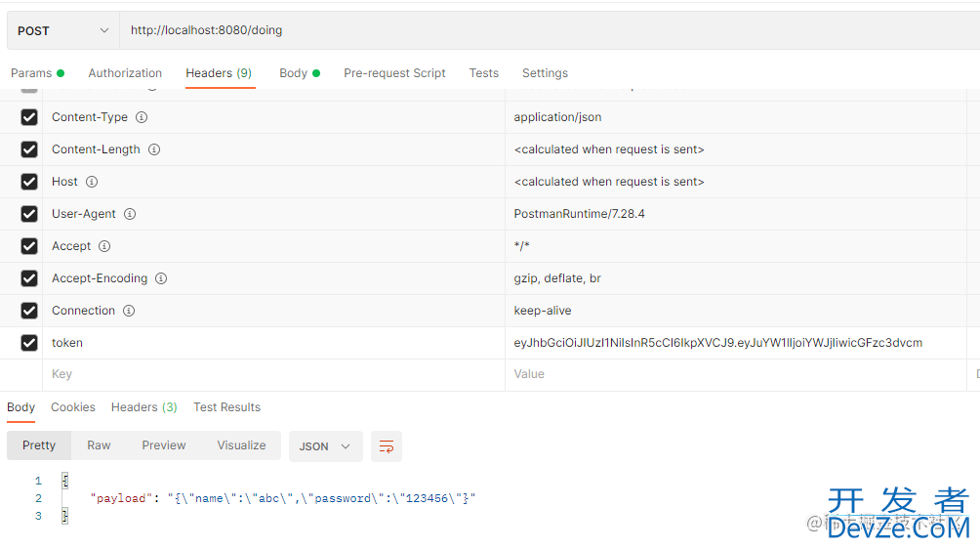Uncheck the Accept-Encoding header

point(29,278)
